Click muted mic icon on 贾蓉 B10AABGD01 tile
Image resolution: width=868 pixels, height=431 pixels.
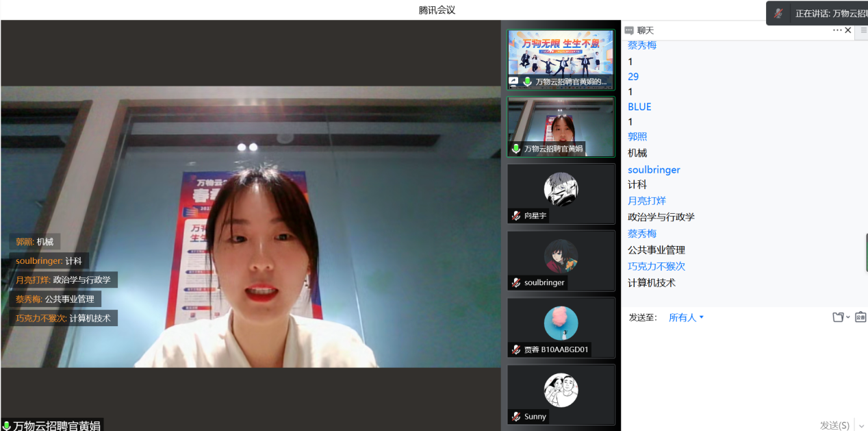[x=516, y=349]
